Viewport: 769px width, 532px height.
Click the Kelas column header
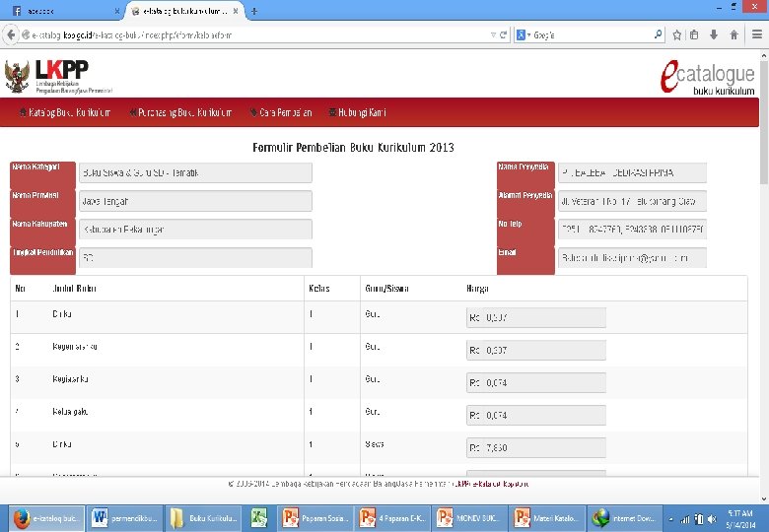point(318,289)
